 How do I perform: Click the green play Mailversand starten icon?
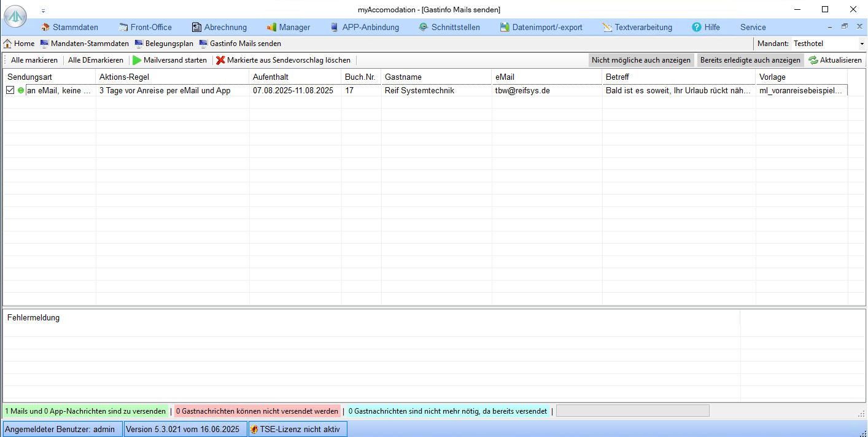tap(137, 60)
